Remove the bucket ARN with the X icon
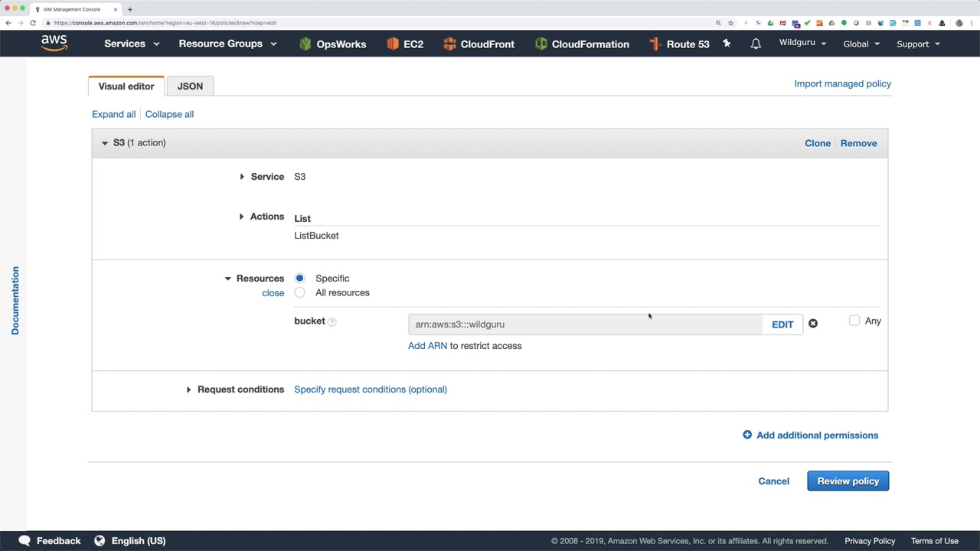Image resolution: width=980 pixels, height=551 pixels. click(x=813, y=324)
